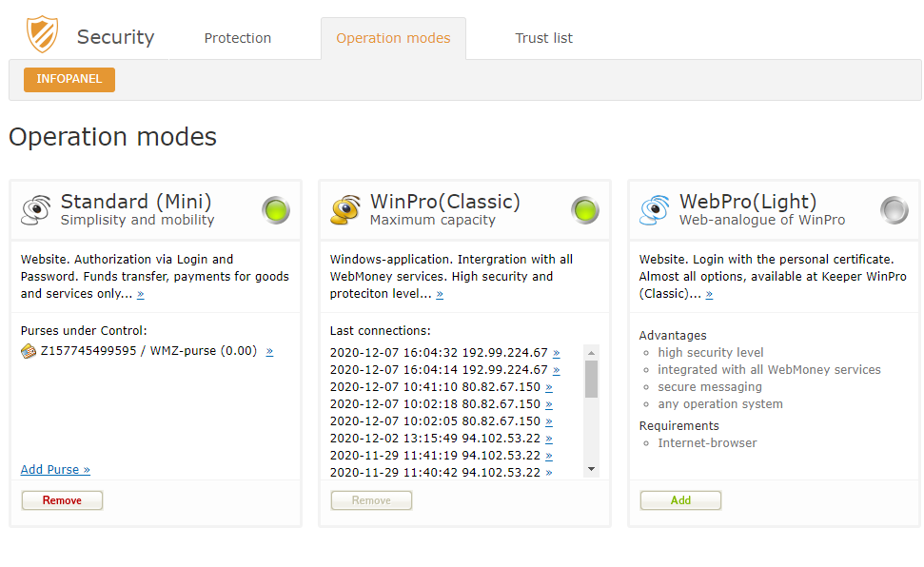This screenshot has height=567, width=924.
Task: Expand the WinPro description » link
Action: pos(440,294)
